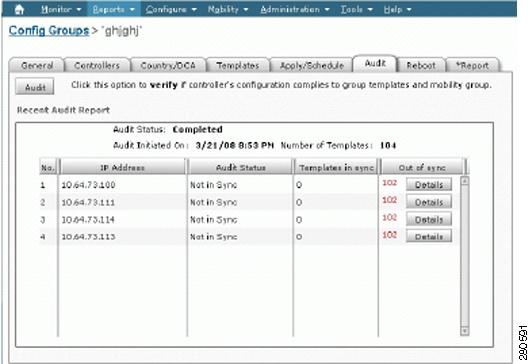Image resolution: width=530 pixels, height=364 pixels.
Task: Click the Completed audit status value
Action: (x=197, y=129)
